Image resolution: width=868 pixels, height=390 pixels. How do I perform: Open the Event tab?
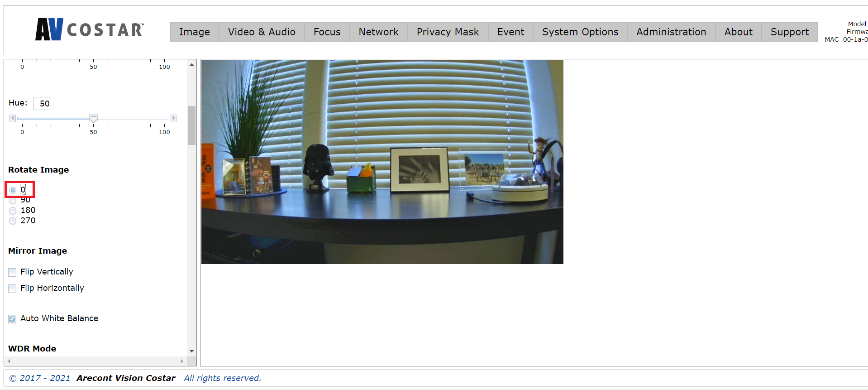pyautogui.click(x=510, y=32)
